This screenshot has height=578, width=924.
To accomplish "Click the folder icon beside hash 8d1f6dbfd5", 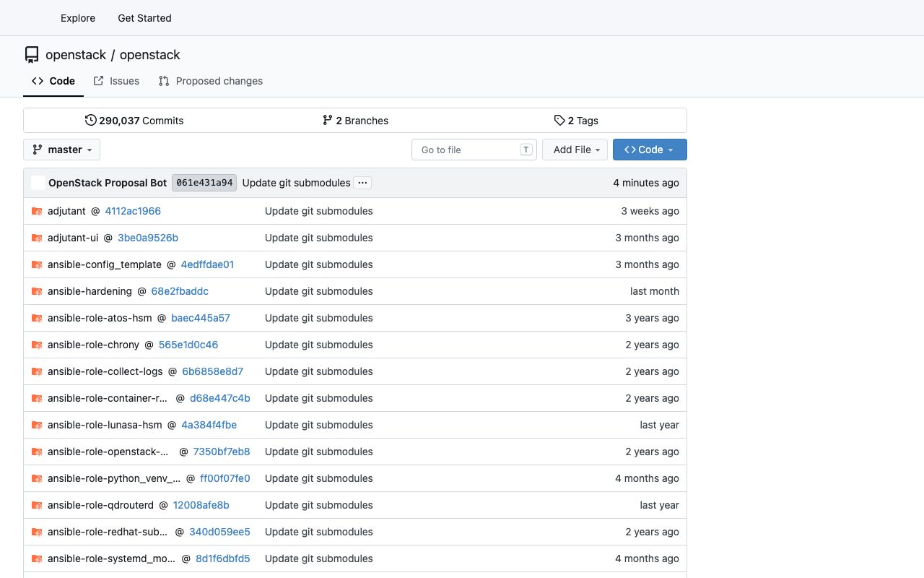I will coord(37,558).
